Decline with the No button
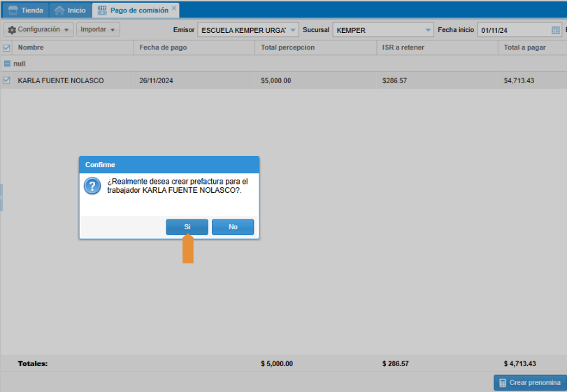This screenshot has height=392, width=567. click(x=233, y=227)
